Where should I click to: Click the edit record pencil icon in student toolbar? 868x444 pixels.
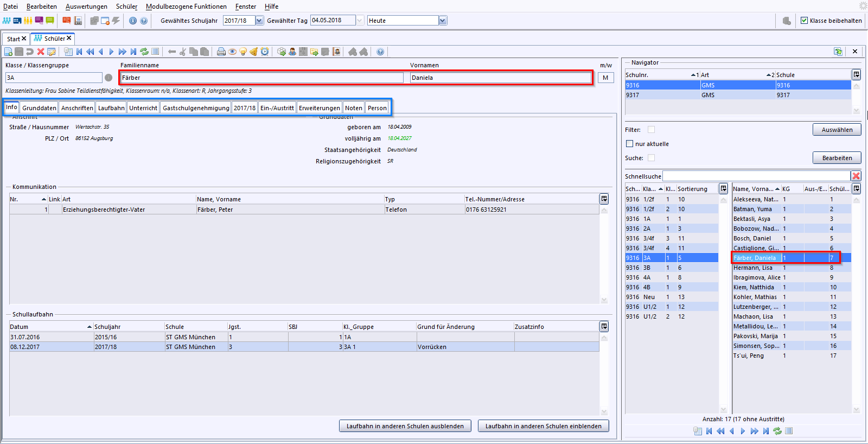52,52
